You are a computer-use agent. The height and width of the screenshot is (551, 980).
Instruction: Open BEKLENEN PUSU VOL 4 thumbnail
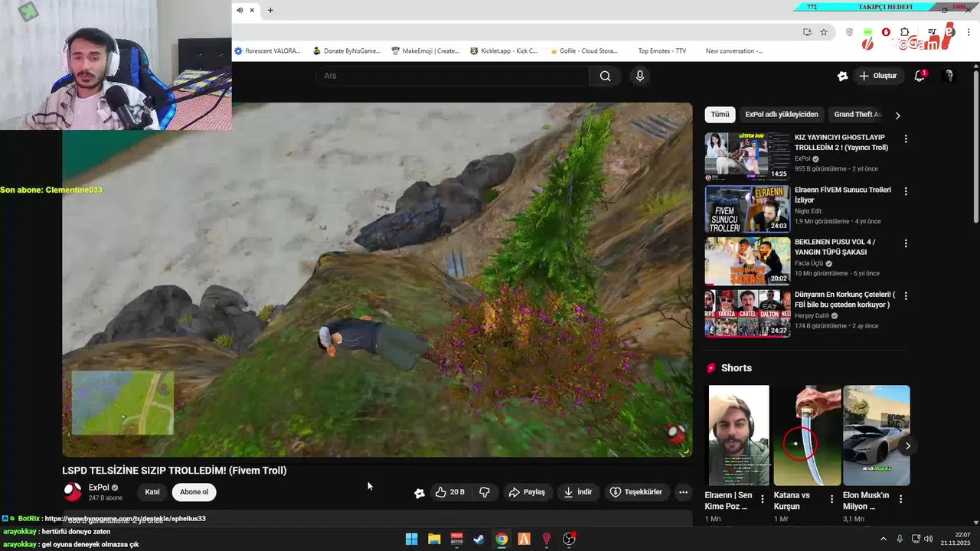[x=747, y=261]
